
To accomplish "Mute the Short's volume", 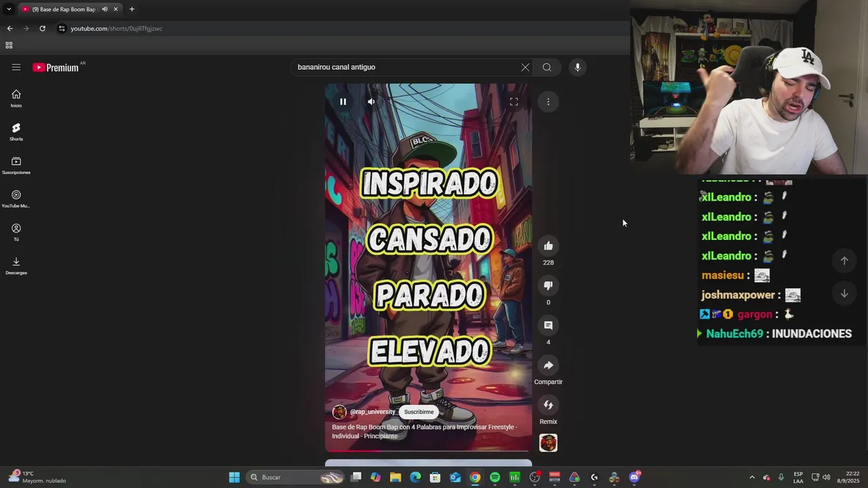I will click(371, 102).
